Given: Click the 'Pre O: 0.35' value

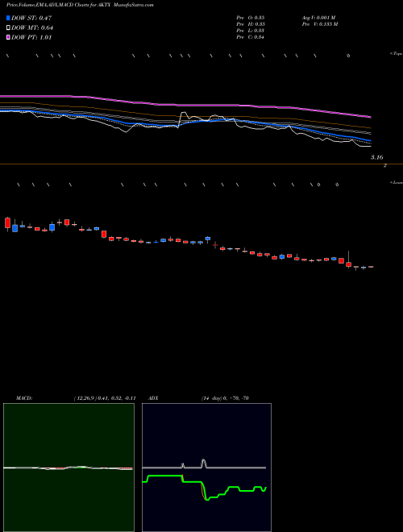Looking at the screenshot, I should point(251,18).
